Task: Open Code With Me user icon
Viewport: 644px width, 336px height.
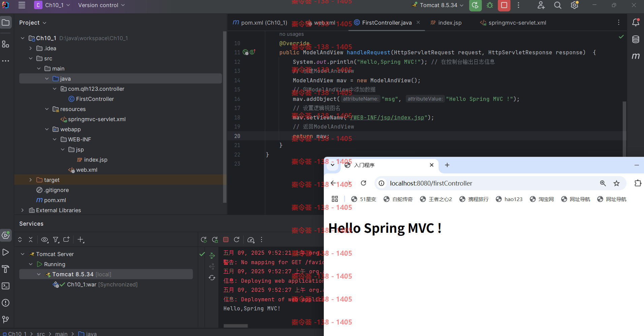Action: point(541,5)
